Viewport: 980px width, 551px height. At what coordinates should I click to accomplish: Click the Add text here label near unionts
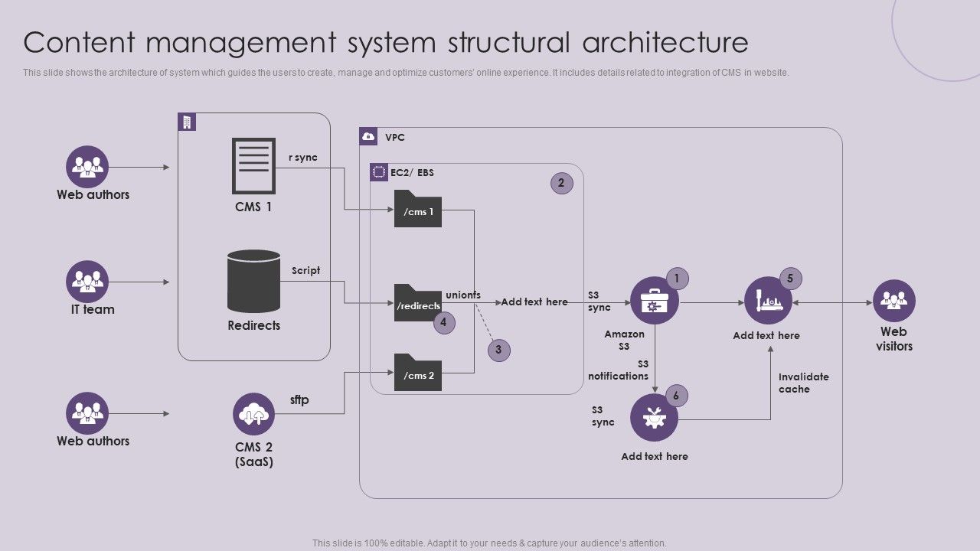(534, 302)
